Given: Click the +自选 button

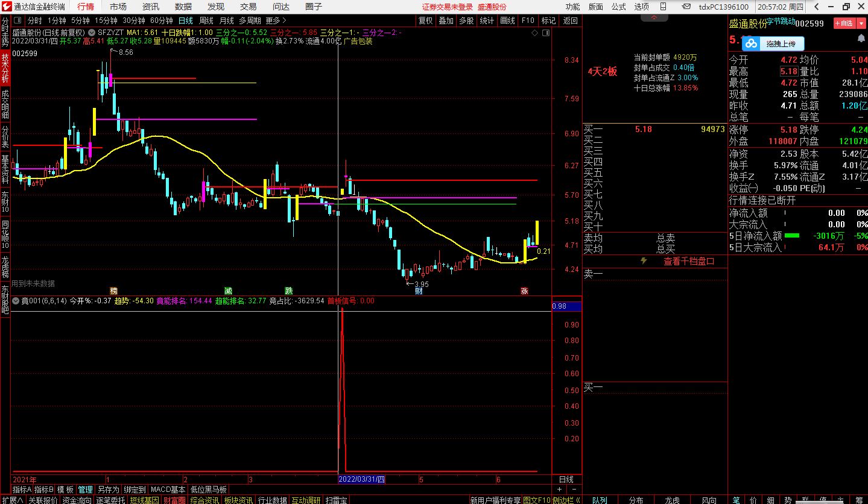Looking at the screenshot, I should click(x=844, y=24).
